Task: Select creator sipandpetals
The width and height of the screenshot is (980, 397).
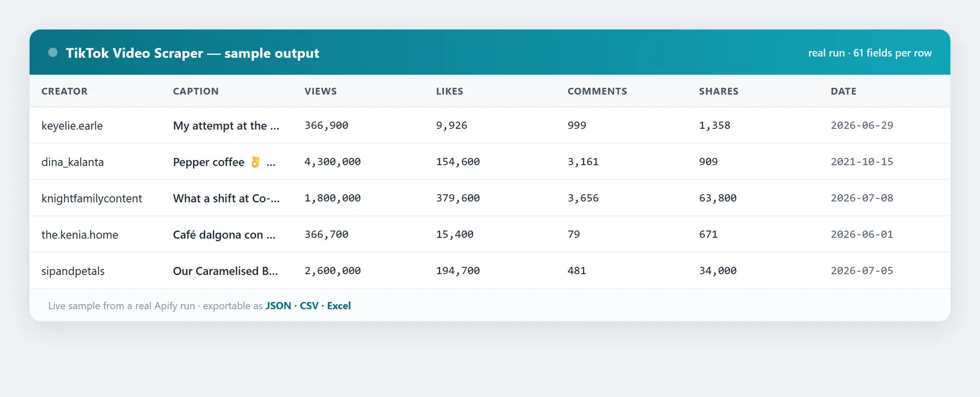Action: 73,271
